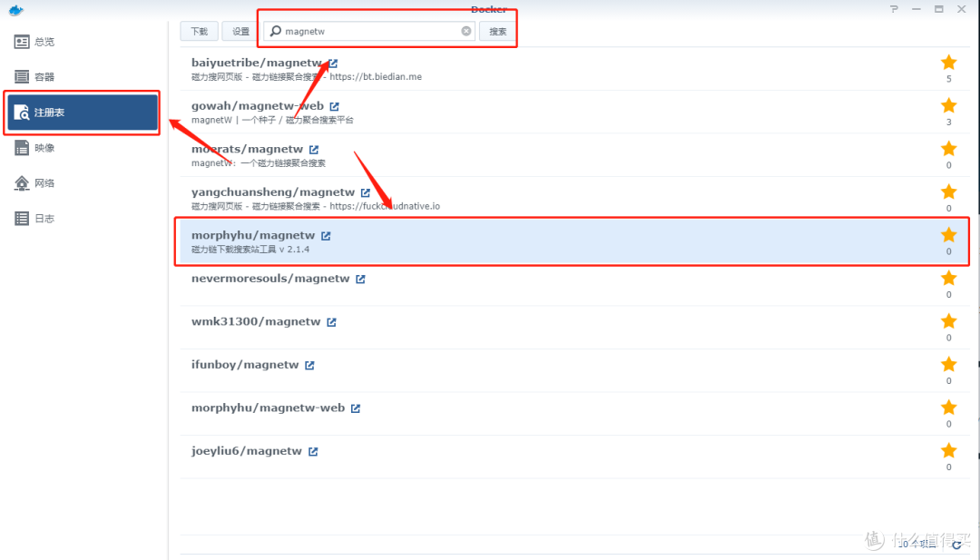Open the 总览 (Overview) panel in sidebar
This screenshot has width=980, height=560.
(40, 41)
